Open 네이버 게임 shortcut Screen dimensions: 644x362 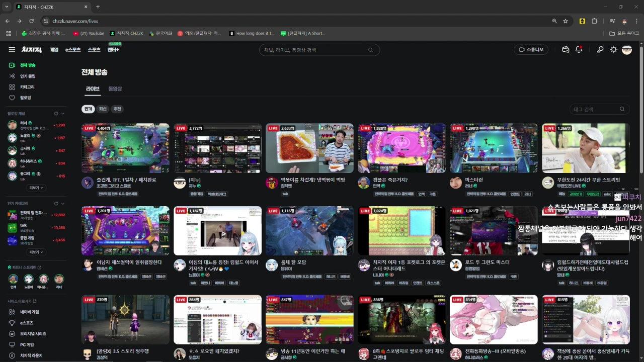24,312
